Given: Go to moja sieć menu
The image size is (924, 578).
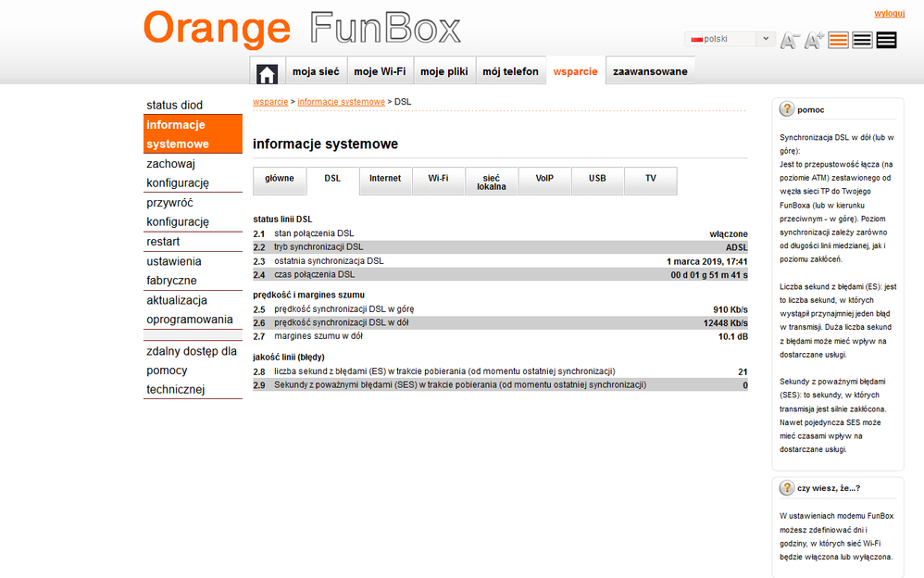Looking at the screenshot, I should click(316, 71).
